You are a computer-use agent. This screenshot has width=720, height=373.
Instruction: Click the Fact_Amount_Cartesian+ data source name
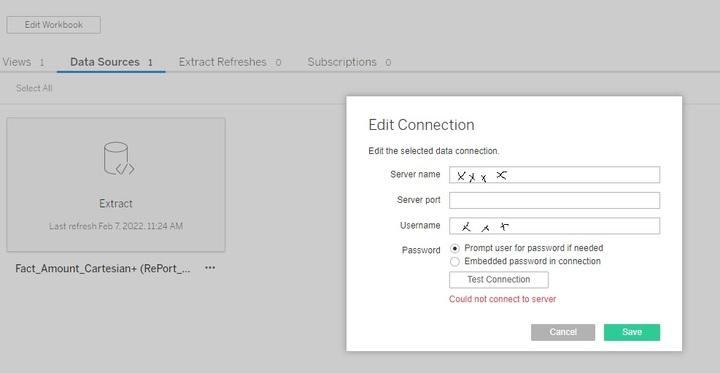[x=103, y=269]
